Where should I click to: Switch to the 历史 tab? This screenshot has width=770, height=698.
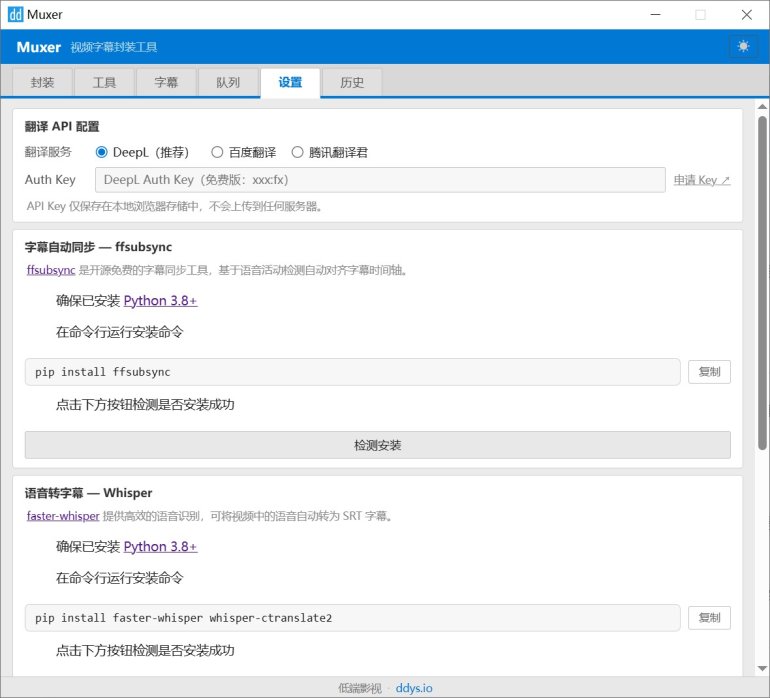point(352,83)
